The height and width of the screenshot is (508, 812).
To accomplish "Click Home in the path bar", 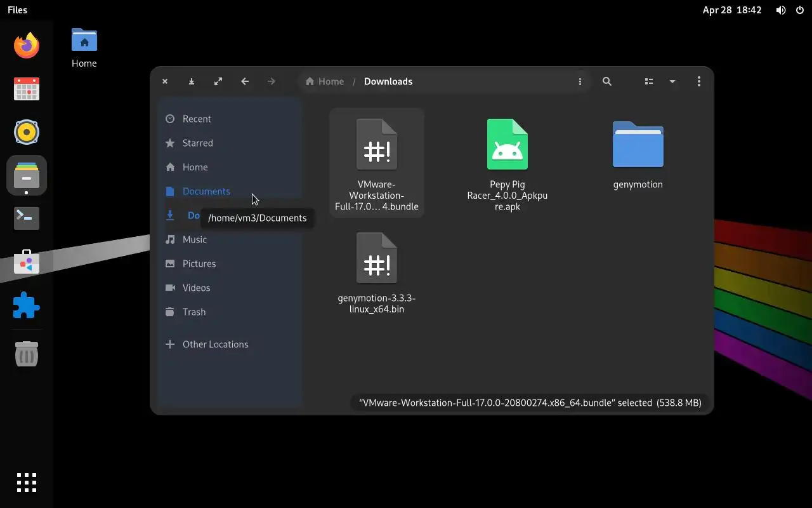I will click(325, 81).
